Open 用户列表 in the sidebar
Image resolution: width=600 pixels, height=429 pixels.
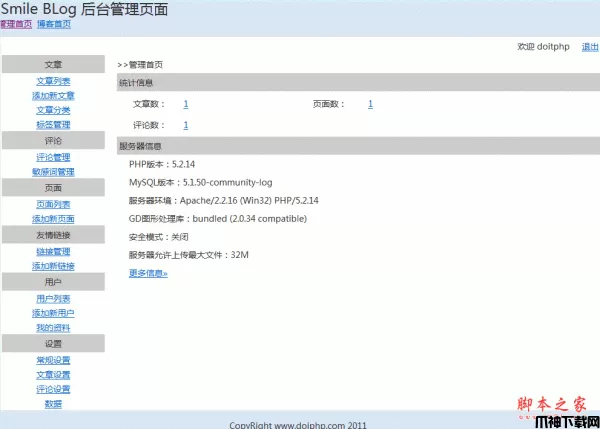click(x=53, y=299)
